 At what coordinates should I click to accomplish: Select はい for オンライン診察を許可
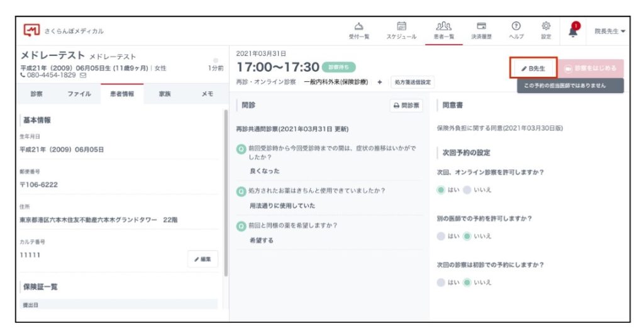click(x=441, y=189)
